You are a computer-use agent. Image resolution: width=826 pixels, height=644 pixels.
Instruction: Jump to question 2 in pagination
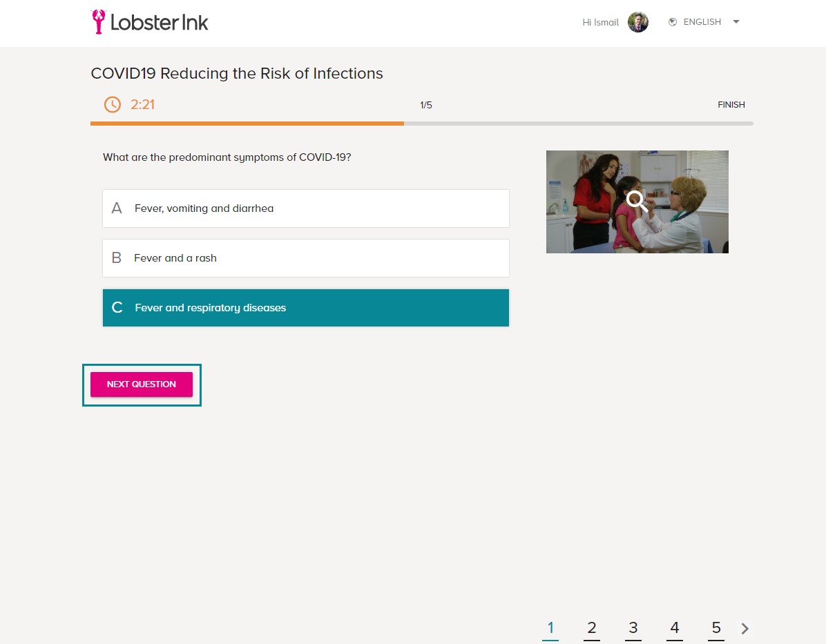pyautogui.click(x=592, y=628)
